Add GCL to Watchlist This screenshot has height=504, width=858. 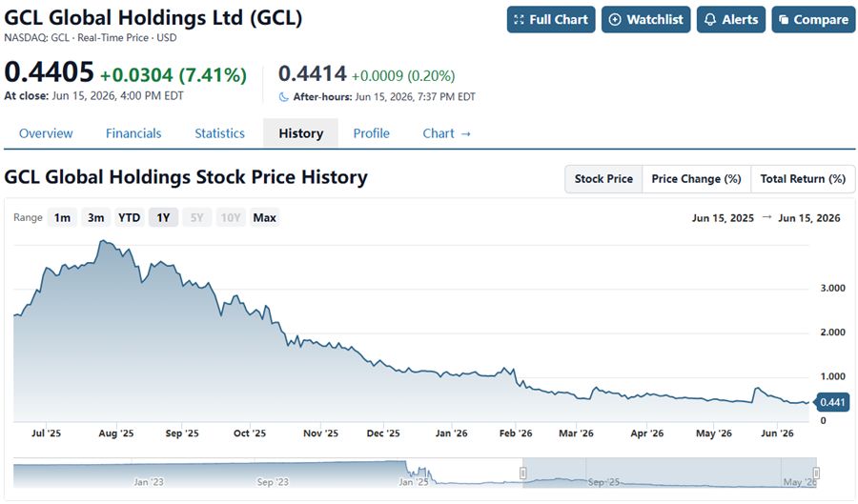645,20
